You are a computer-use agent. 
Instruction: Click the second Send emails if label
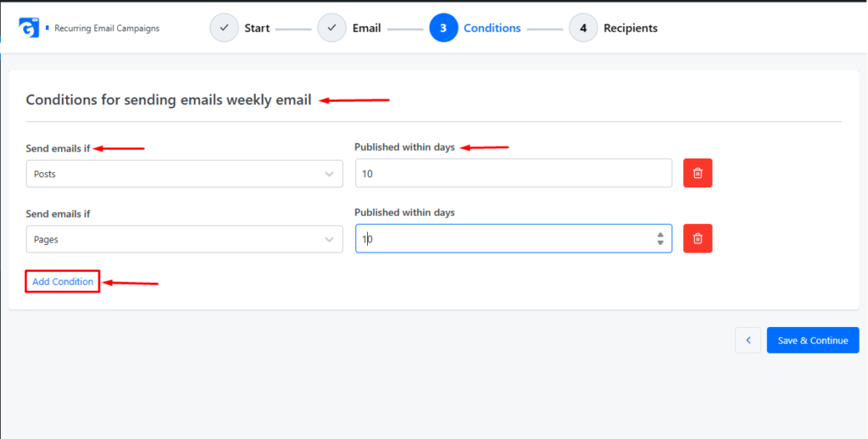point(58,214)
